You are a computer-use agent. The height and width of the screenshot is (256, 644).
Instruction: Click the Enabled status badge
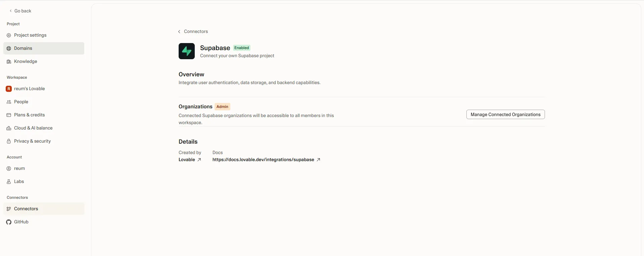[242, 48]
